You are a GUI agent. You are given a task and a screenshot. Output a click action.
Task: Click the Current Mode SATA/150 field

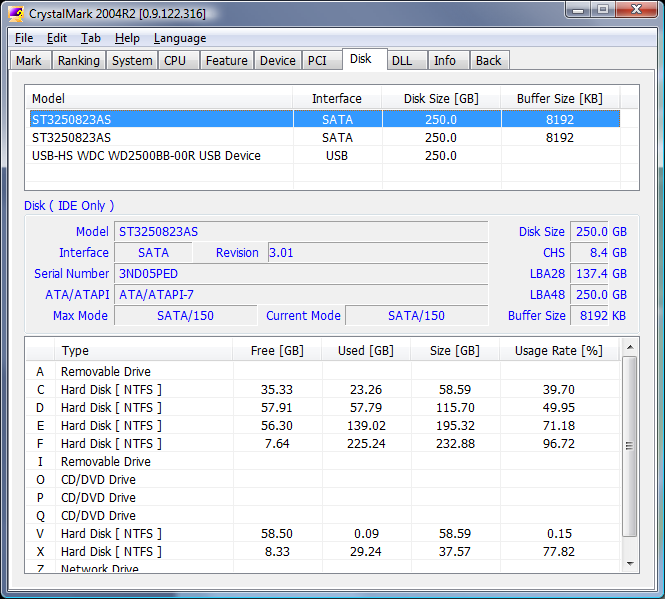point(416,316)
